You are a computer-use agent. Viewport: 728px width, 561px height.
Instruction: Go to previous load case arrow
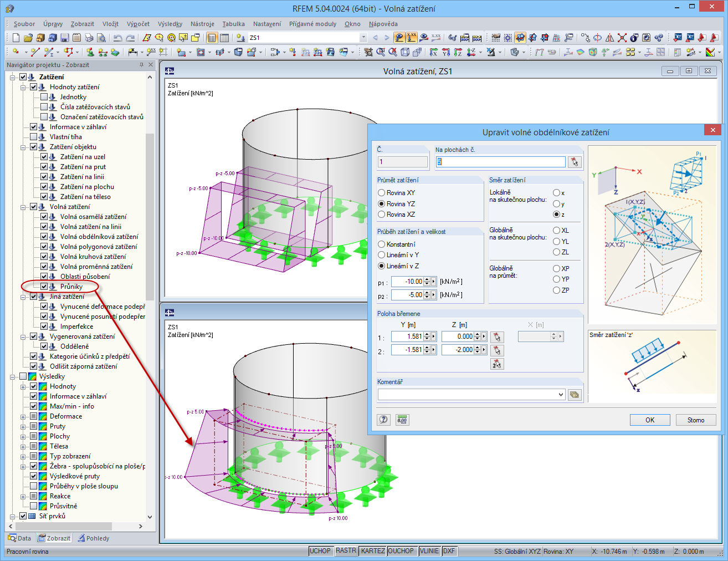pyautogui.click(x=375, y=38)
